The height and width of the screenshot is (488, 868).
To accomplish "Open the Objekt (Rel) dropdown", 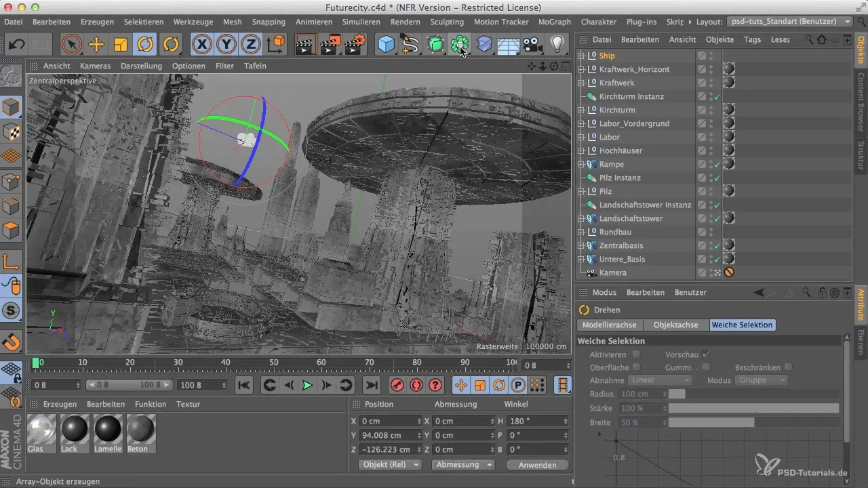I will 389,465.
